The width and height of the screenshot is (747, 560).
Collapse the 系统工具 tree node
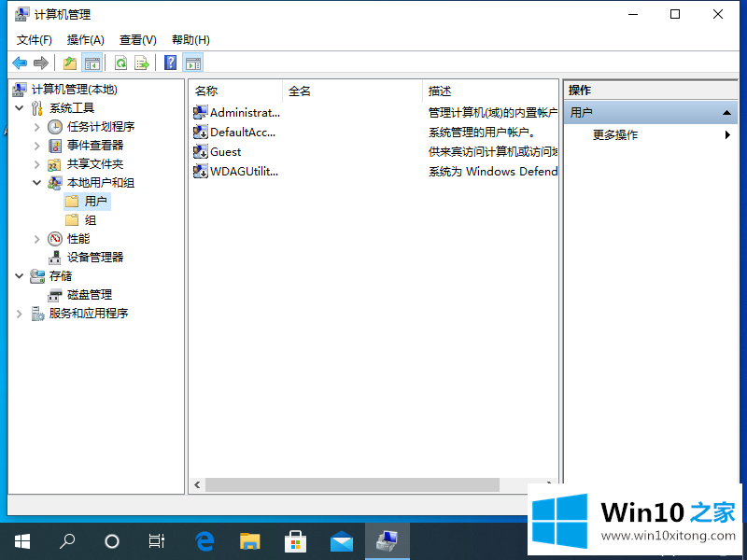[20, 107]
